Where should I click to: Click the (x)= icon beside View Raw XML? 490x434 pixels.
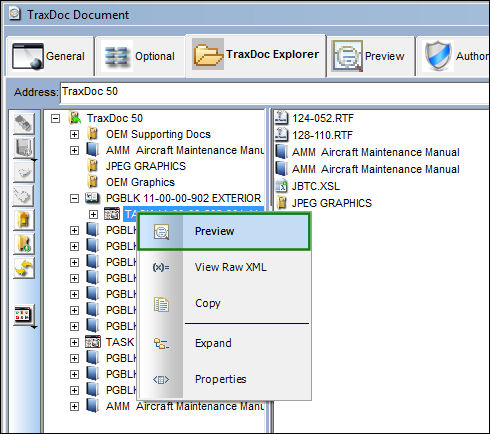(161, 267)
